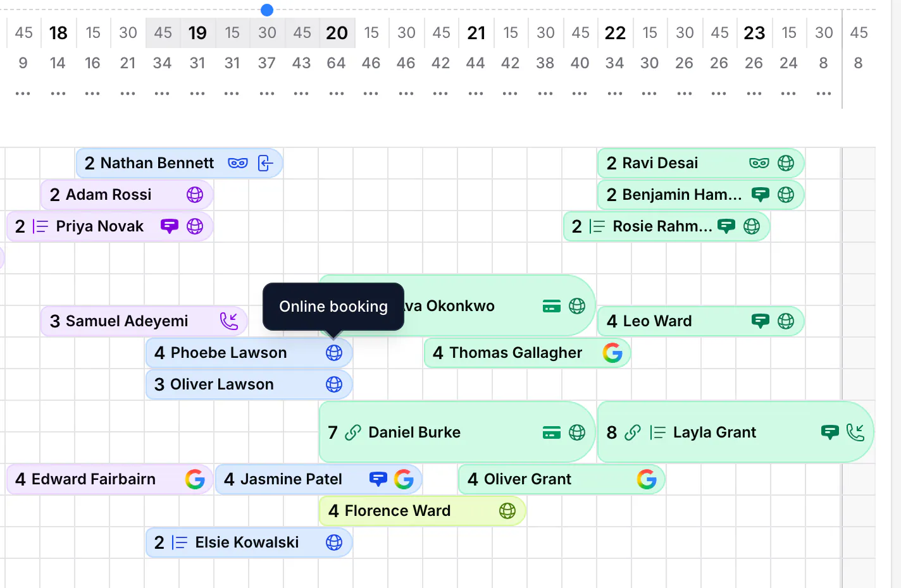901x588 pixels.
Task: Click the chat icon on Leo Ward's booking
Action: point(761,321)
